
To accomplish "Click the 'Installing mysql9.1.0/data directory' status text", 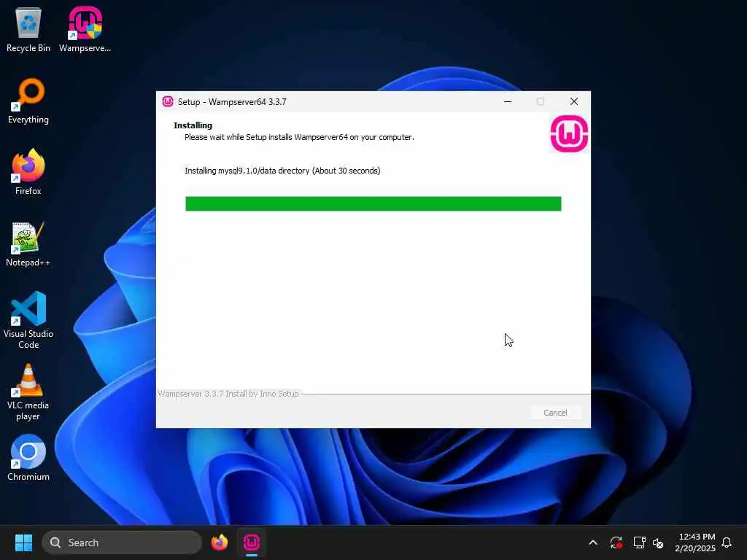I will 282,171.
